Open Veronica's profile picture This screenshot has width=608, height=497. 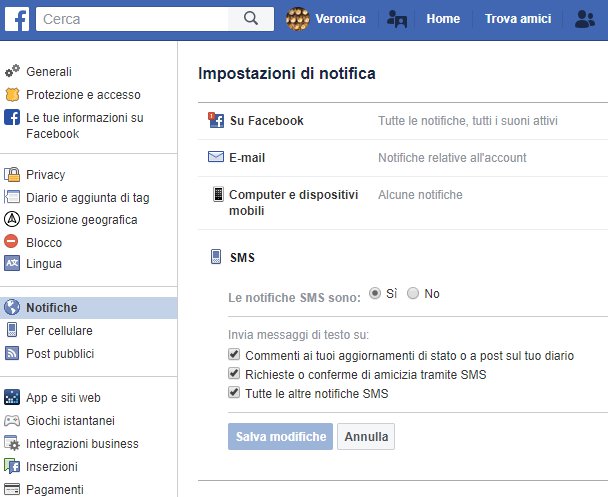point(297,19)
